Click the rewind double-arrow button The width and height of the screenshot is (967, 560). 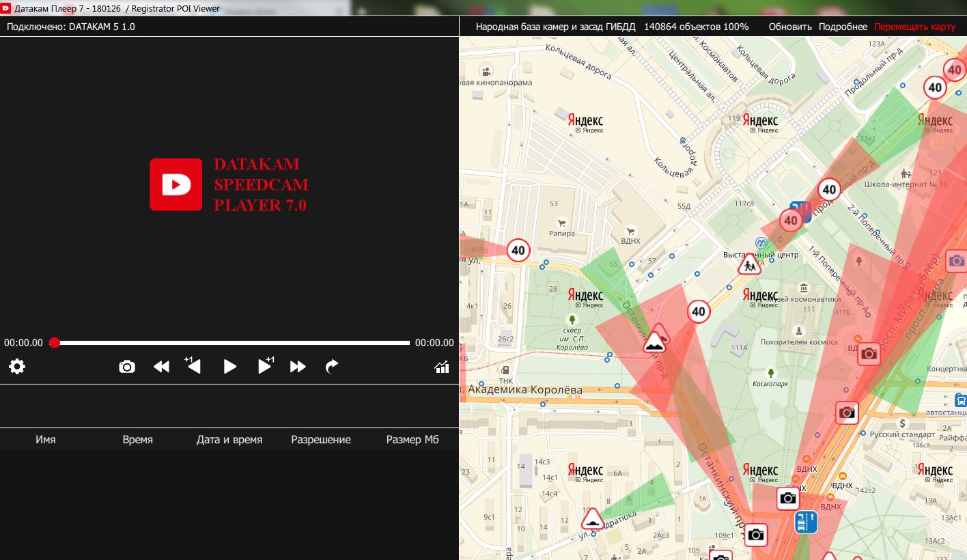coord(161,367)
